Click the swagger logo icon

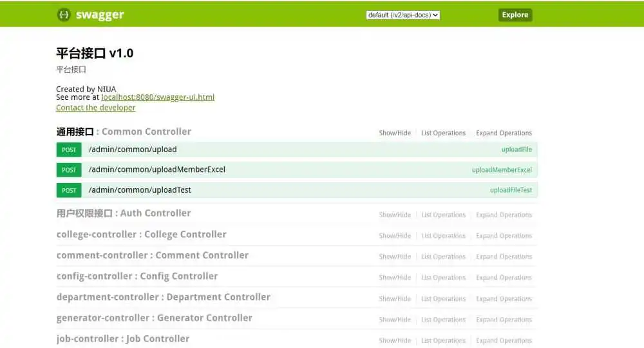point(64,15)
